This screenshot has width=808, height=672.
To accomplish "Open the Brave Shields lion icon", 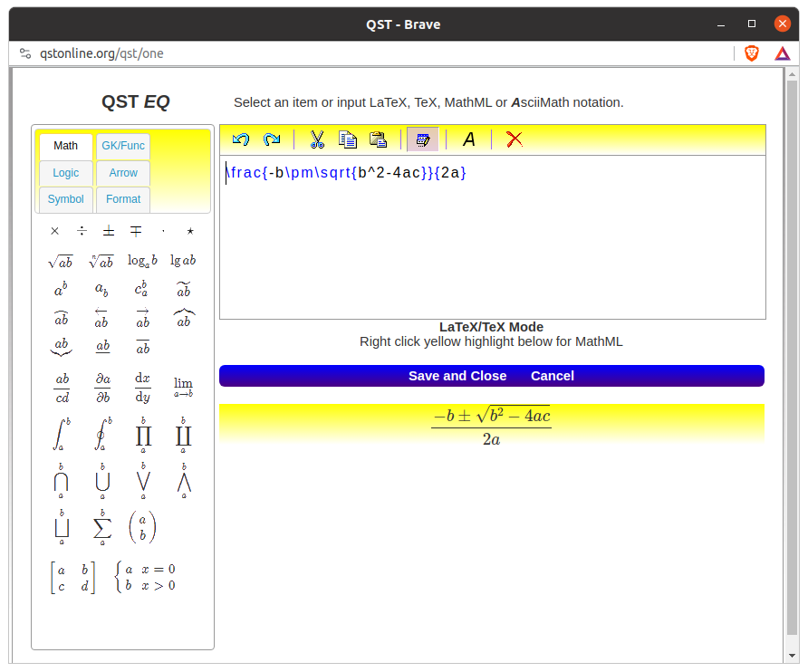I will (752, 53).
